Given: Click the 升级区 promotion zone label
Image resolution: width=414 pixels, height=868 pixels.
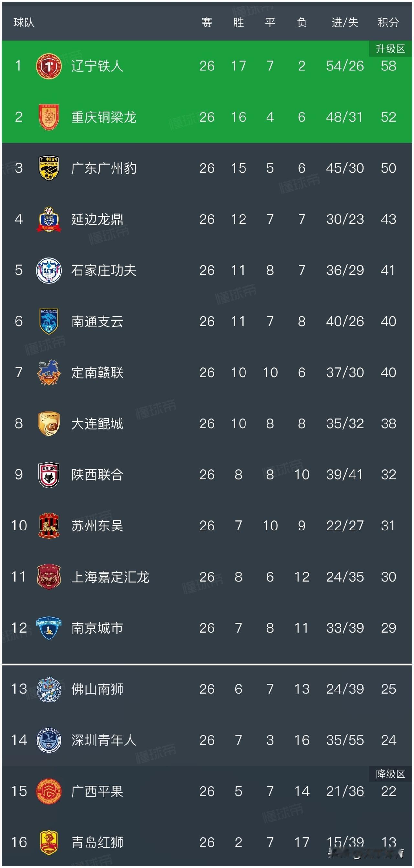Looking at the screenshot, I should pyautogui.click(x=390, y=49).
